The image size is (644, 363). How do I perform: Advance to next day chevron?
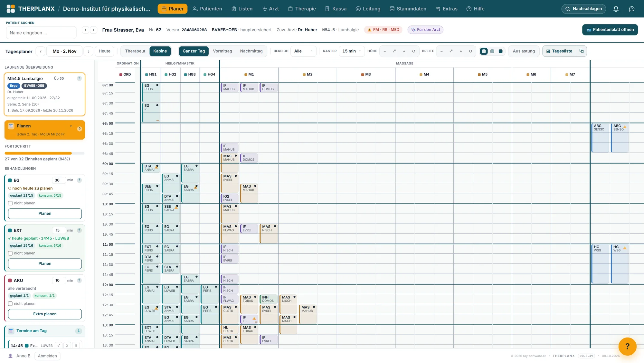click(x=88, y=51)
